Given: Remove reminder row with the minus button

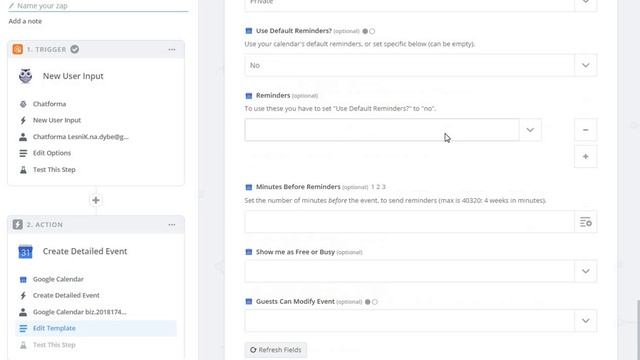Looking at the screenshot, I should tap(585, 130).
